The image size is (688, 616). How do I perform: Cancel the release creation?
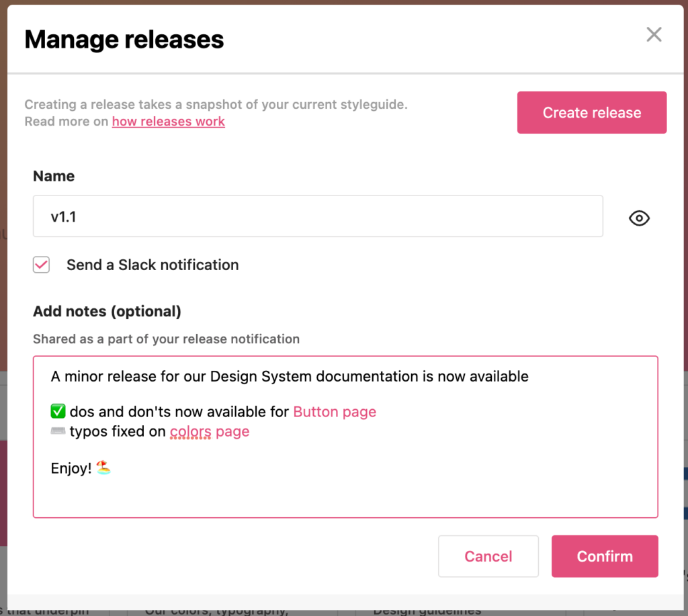pyautogui.click(x=488, y=556)
